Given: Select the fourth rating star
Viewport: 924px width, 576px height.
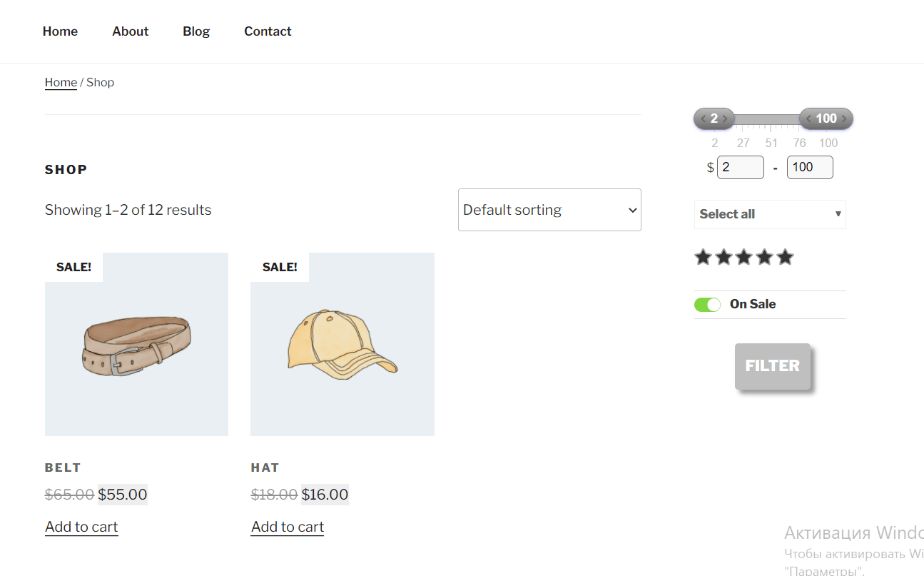Looking at the screenshot, I should click(765, 257).
